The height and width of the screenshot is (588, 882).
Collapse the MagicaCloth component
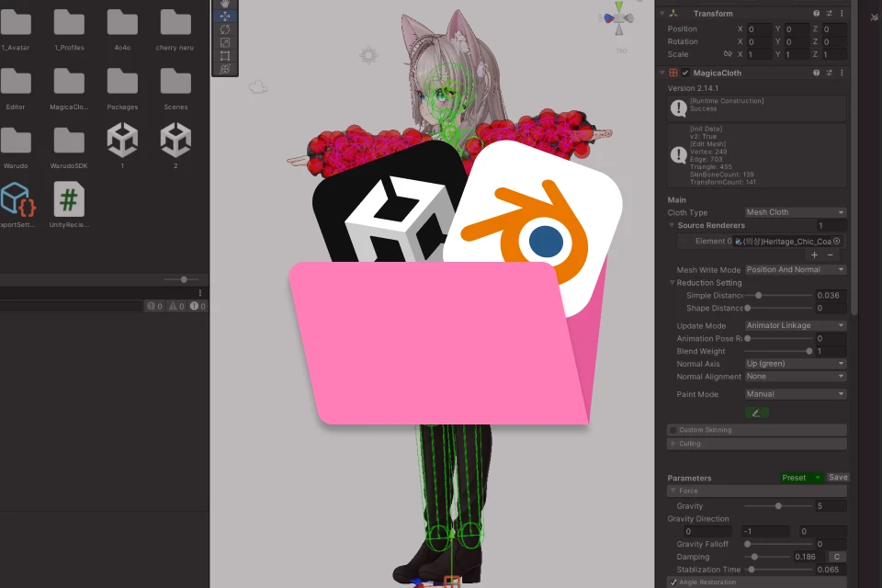[x=662, y=73]
